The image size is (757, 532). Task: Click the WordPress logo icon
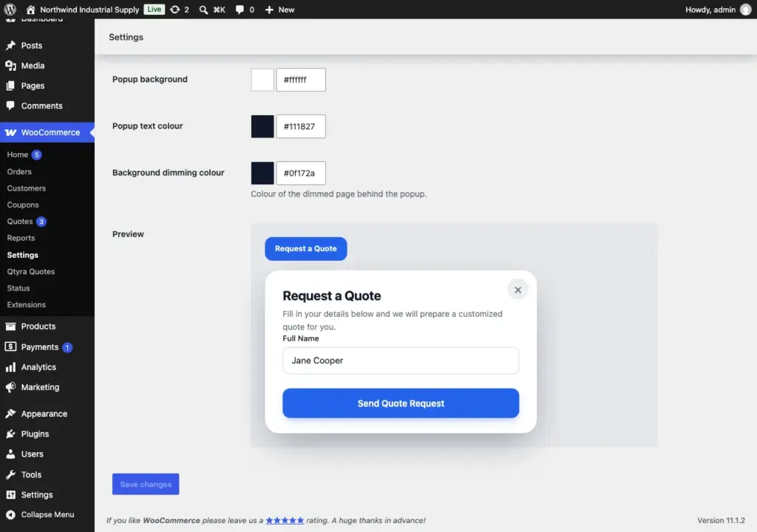coord(10,9)
